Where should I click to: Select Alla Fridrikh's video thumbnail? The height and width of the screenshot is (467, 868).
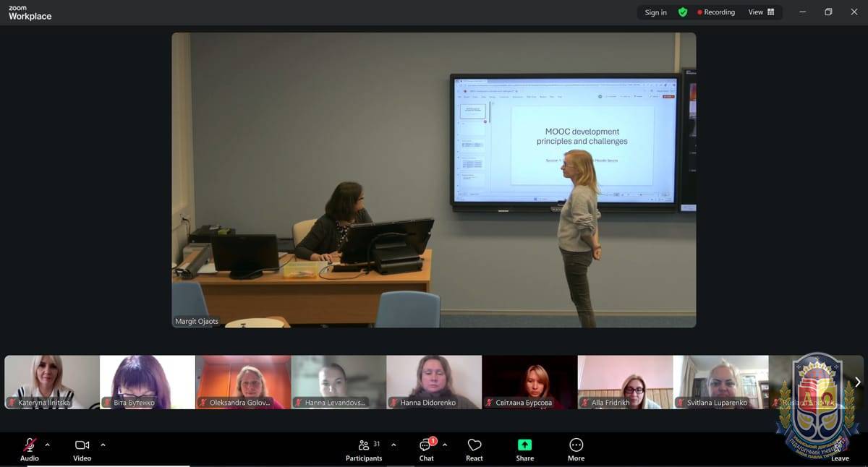pyautogui.click(x=625, y=382)
